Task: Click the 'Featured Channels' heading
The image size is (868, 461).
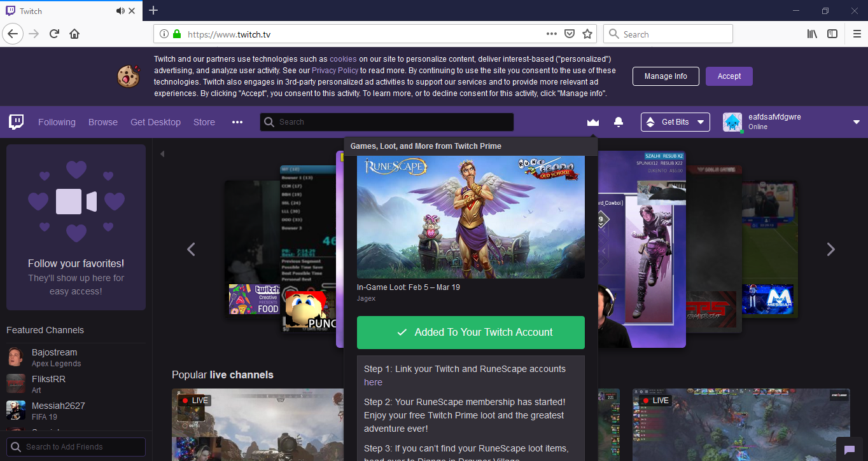Action: pos(45,330)
